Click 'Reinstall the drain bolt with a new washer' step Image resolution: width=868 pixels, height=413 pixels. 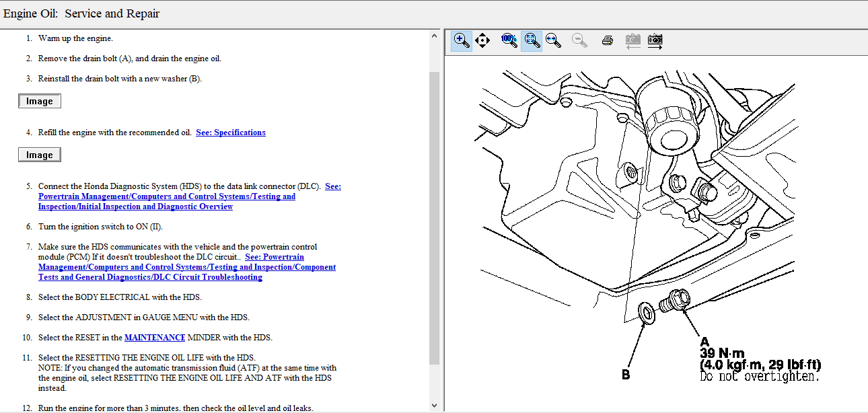(x=120, y=79)
